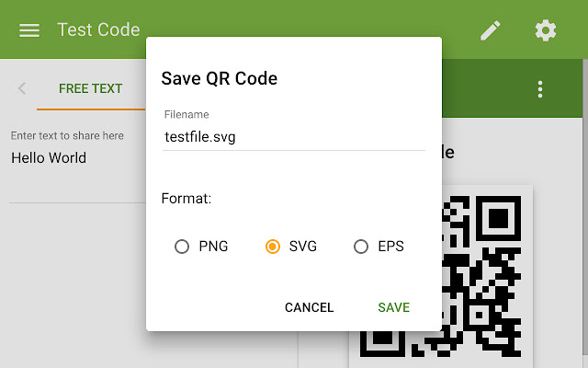588x368 pixels.
Task: Tap the PNG label text
Action: (213, 247)
